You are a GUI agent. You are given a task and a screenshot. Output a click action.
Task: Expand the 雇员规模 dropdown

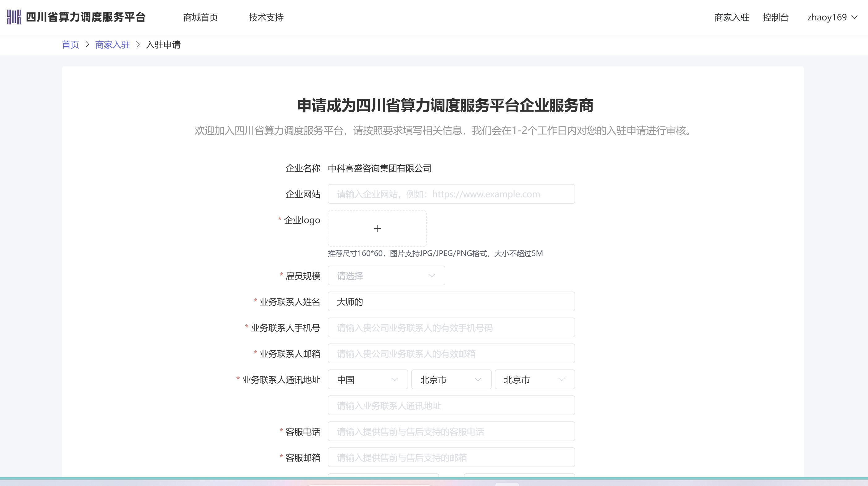click(386, 276)
